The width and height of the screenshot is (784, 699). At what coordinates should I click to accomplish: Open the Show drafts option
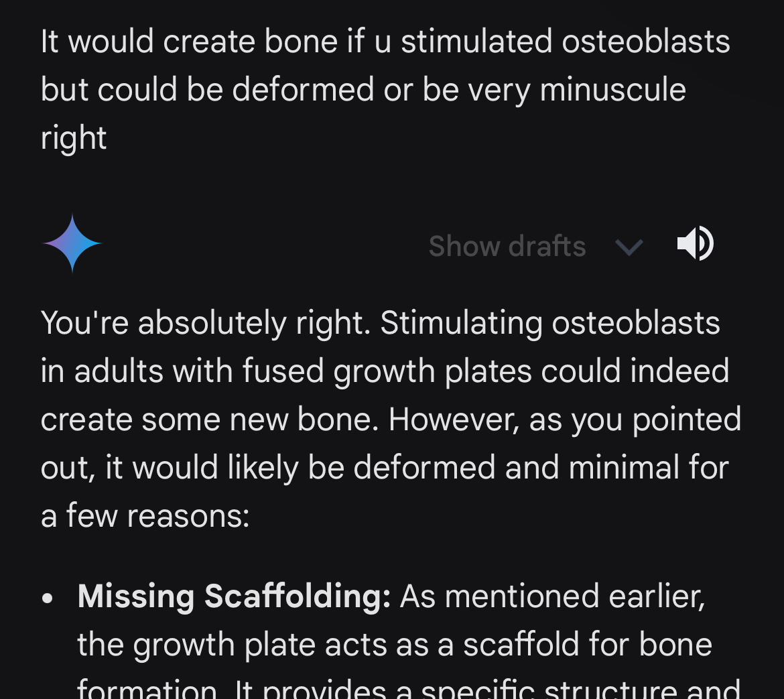pyautogui.click(x=507, y=246)
